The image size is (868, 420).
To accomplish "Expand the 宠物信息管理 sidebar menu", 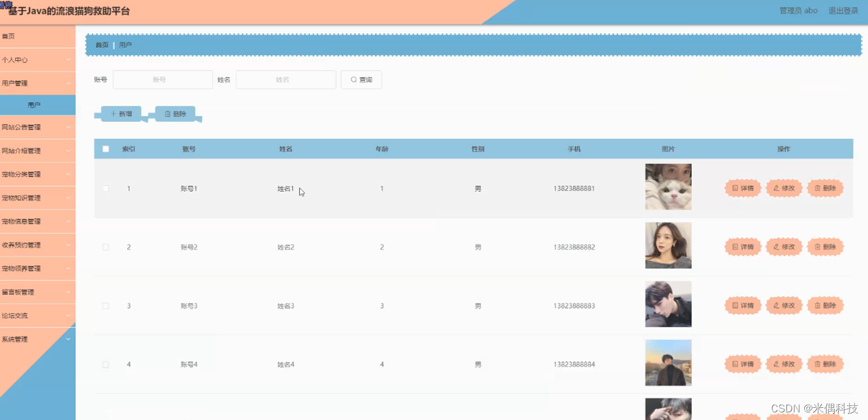I will (38, 222).
